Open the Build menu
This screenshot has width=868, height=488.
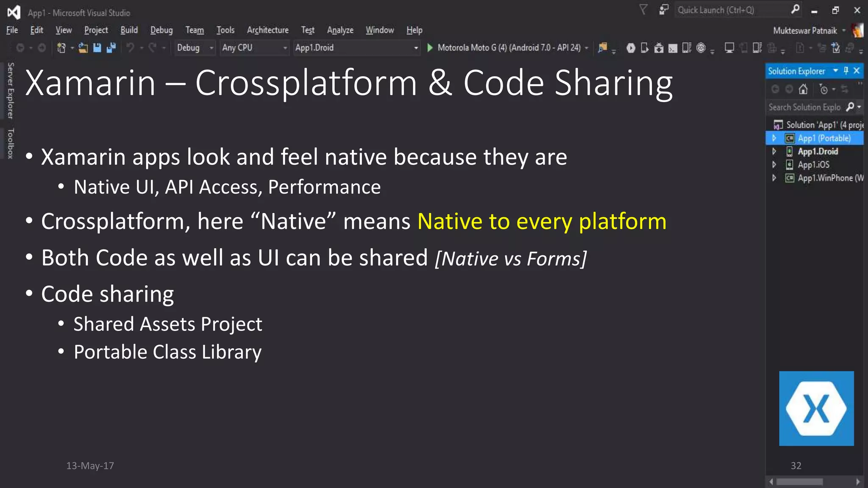click(x=129, y=30)
